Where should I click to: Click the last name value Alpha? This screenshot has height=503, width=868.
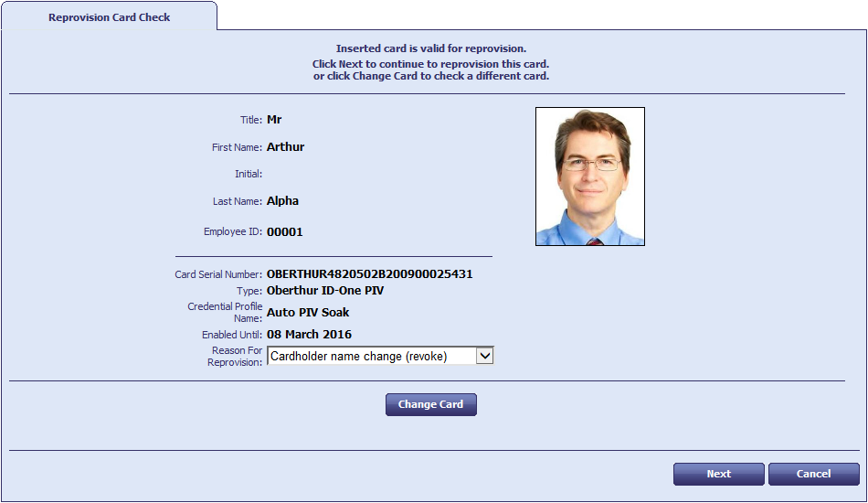(282, 201)
